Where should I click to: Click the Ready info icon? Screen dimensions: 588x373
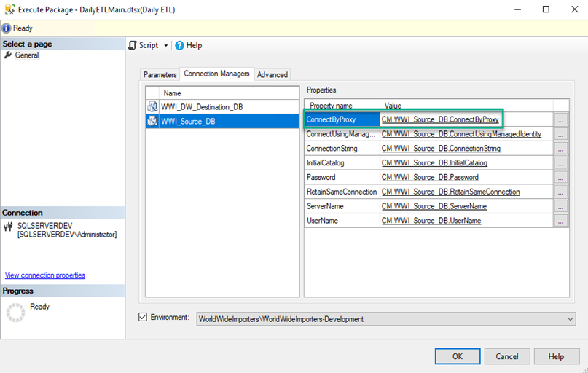tap(7, 28)
